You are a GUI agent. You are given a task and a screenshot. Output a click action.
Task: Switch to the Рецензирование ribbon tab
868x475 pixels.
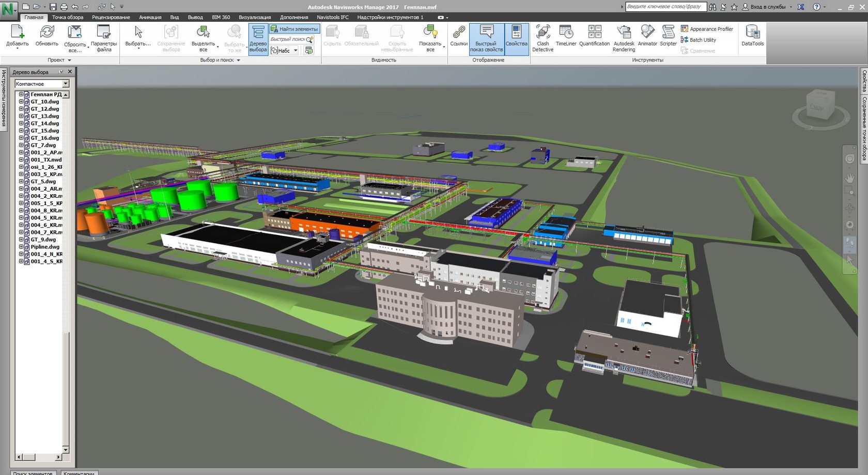point(111,17)
